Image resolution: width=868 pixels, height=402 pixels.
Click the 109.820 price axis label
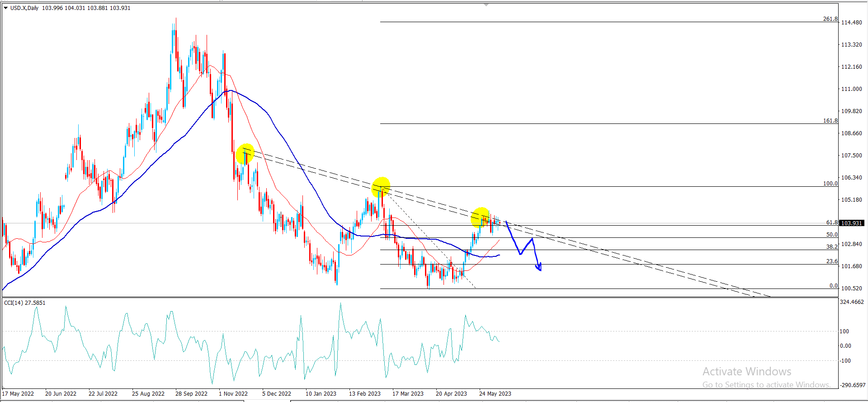coord(851,111)
